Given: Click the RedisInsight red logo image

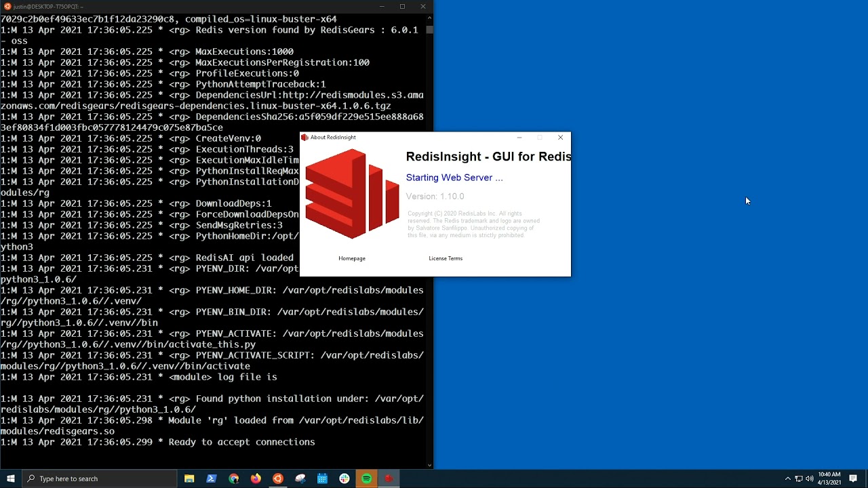Looking at the screenshot, I should pyautogui.click(x=352, y=194).
